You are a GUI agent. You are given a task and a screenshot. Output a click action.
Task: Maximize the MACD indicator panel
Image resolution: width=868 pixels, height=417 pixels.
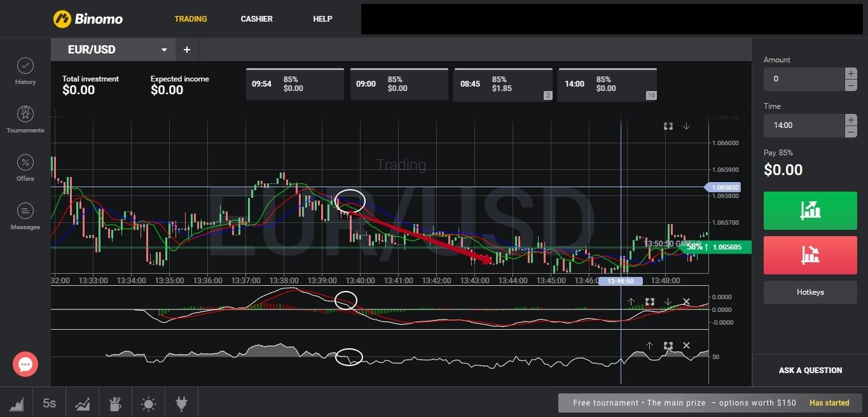click(x=649, y=302)
